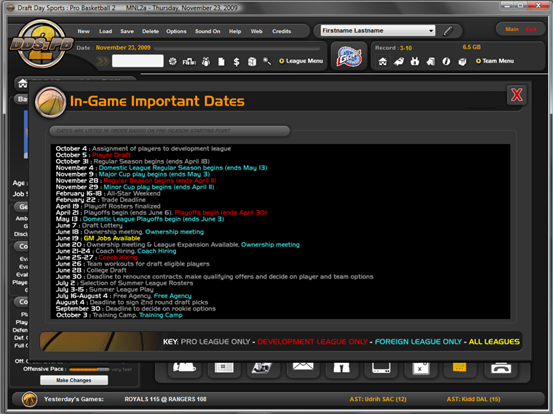Screen dimensions: 553x414
Task: Close the In-Game Important Dates dialog
Action: click(x=517, y=95)
